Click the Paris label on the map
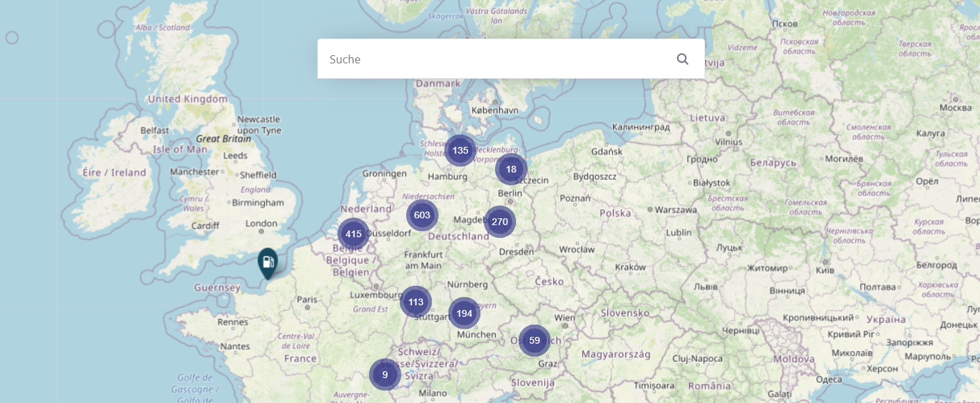Viewport: 980px width, 403px height. 307,299
